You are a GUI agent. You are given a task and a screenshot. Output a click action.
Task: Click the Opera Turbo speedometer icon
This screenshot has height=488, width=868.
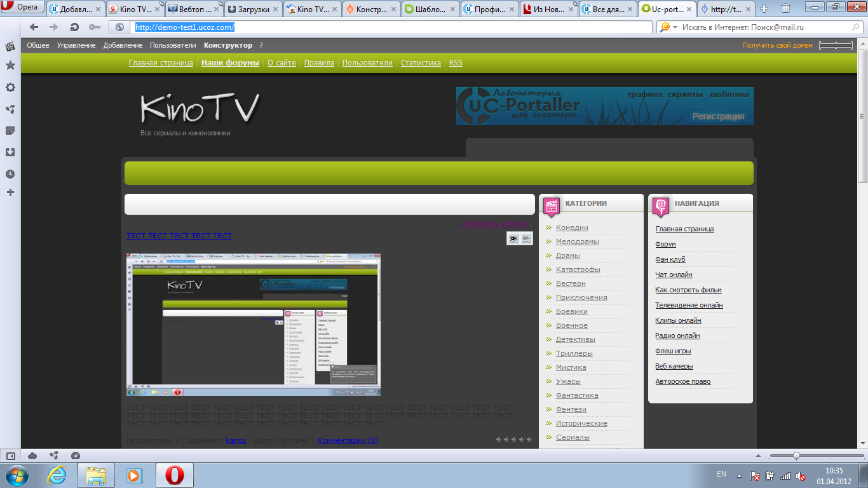76,456
